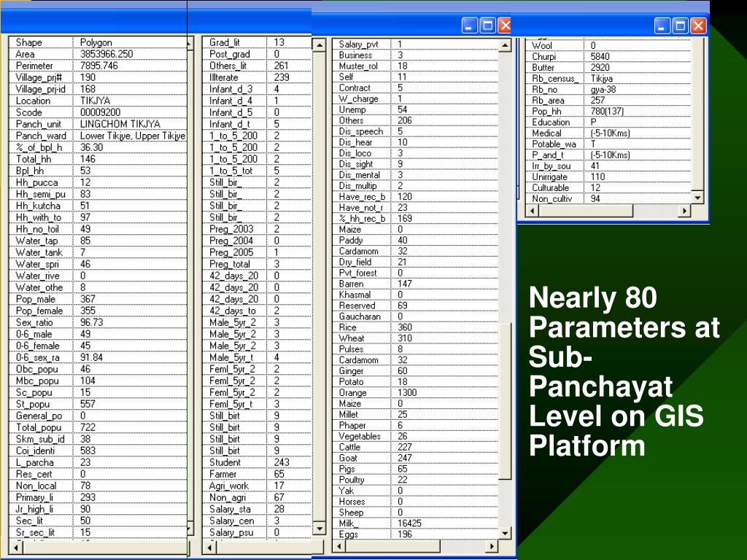Viewport: 747px width, 560px height.
Task: Click the Scode value 00009200
Action: pos(100,112)
